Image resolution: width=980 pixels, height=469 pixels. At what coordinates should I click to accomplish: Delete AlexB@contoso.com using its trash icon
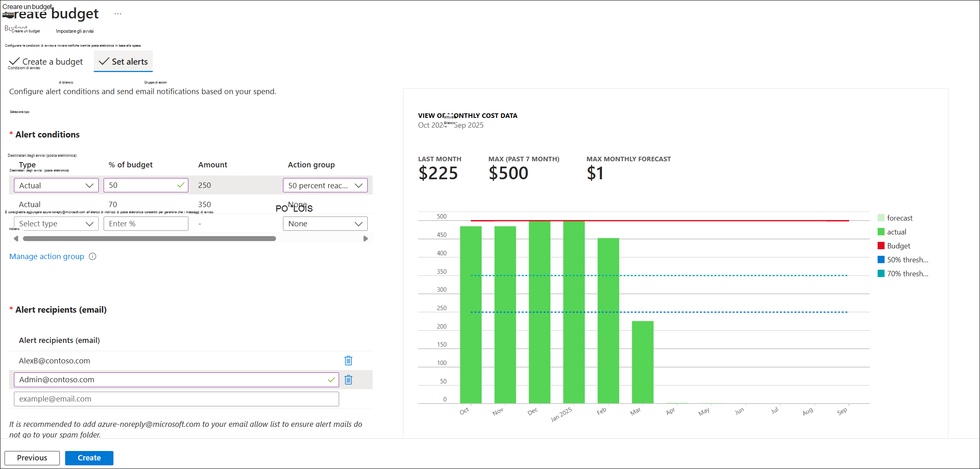pos(348,361)
